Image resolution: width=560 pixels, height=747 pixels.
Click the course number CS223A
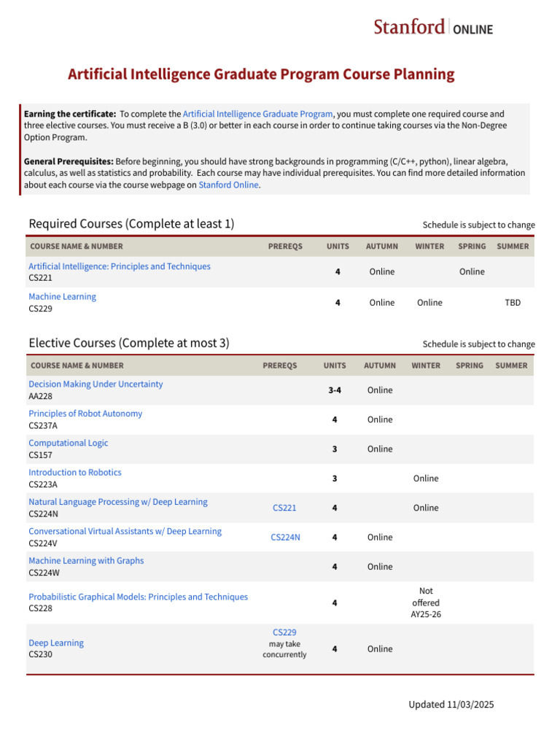pyautogui.click(x=43, y=484)
